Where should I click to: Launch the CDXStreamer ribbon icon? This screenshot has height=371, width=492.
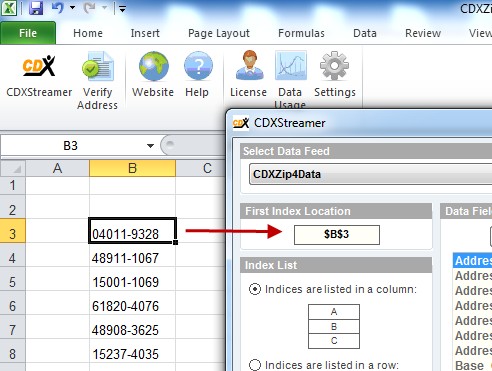pyautogui.click(x=39, y=75)
